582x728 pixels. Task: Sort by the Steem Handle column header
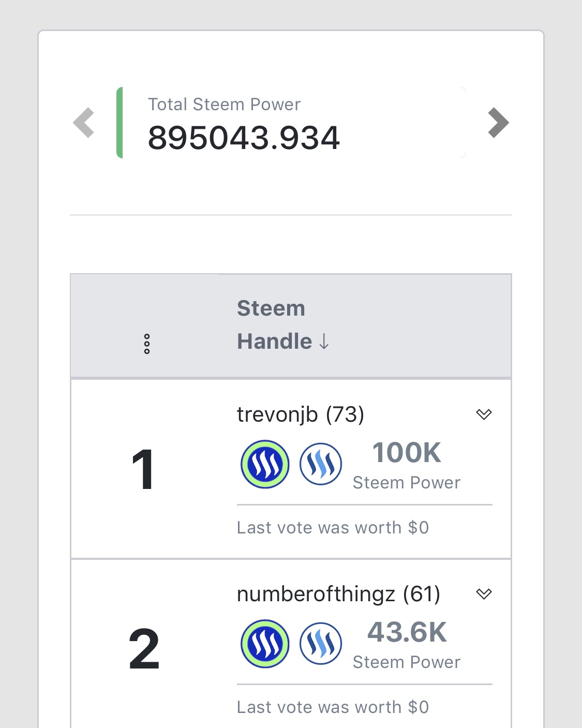point(271,324)
